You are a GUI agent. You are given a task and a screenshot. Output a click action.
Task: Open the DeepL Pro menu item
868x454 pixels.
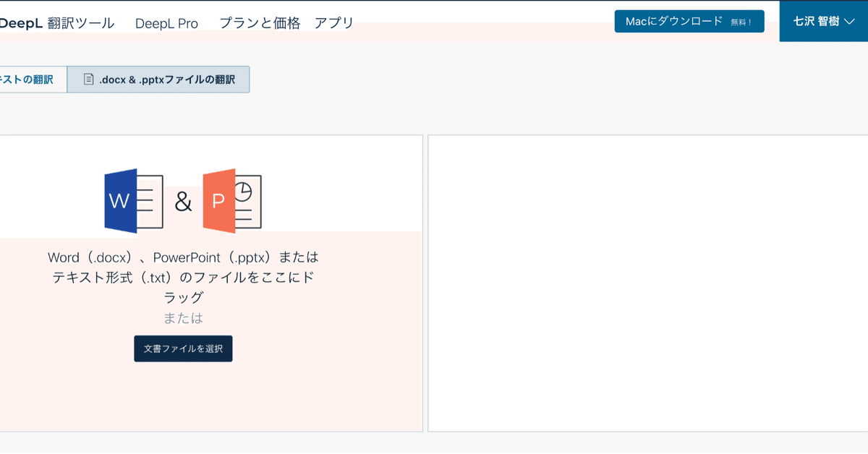pos(166,23)
